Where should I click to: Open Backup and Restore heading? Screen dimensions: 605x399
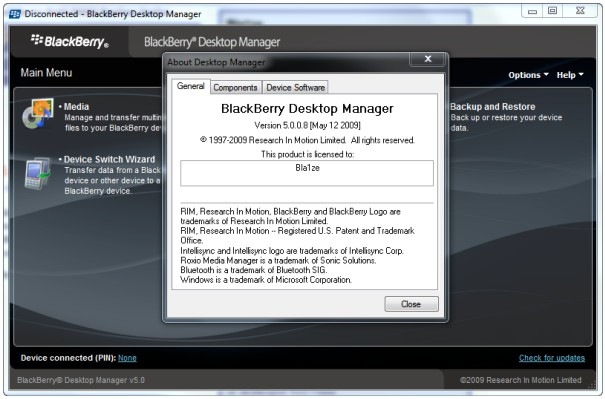tap(493, 107)
